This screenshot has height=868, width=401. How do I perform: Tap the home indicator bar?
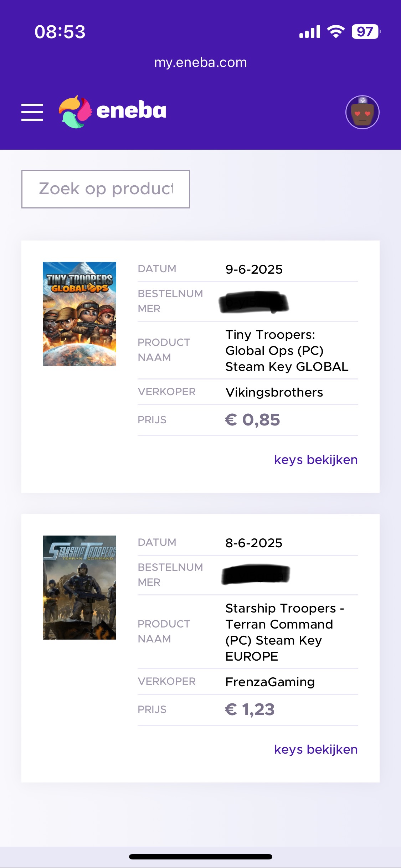coord(200,857)
